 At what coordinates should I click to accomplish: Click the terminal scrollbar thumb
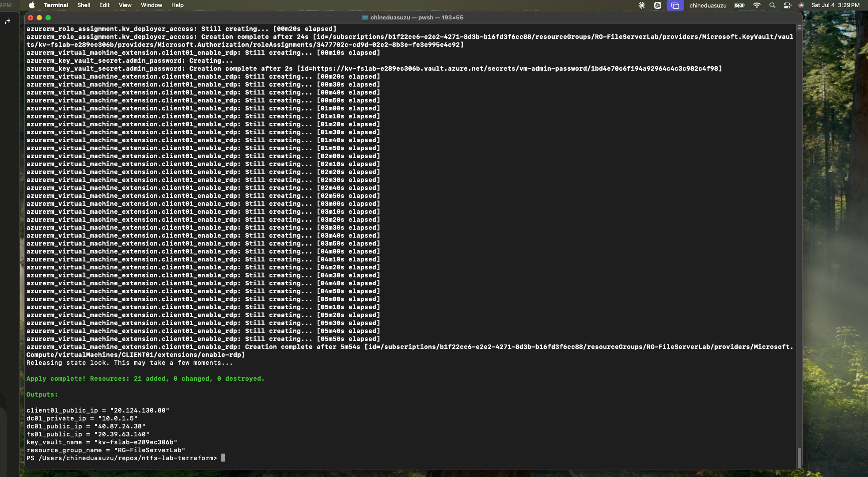click(x=799, y=458)
